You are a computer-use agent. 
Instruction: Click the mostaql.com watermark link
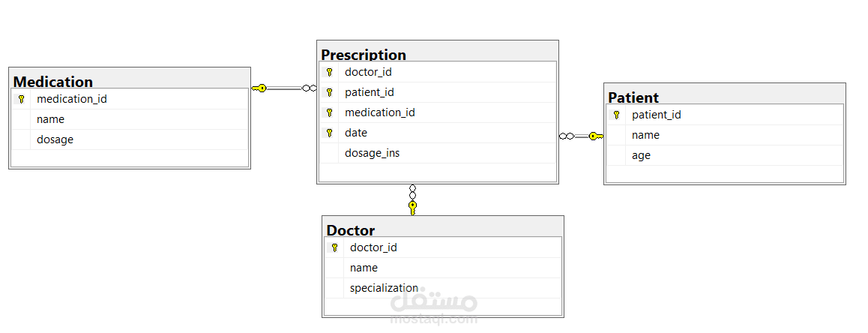(x=433, y=319)
